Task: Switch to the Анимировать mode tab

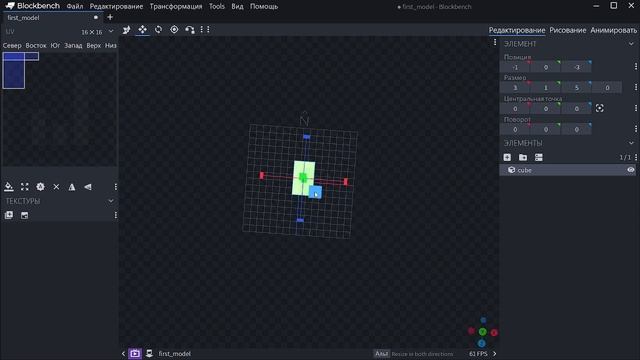Action: tap(613, 30)
